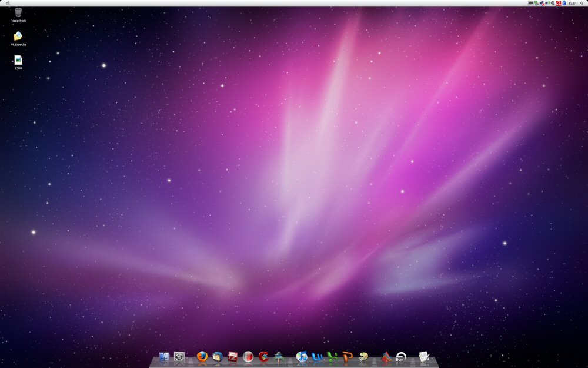
Task: Open Thunderbird mail from dock
Action: [x=218, y=357]
